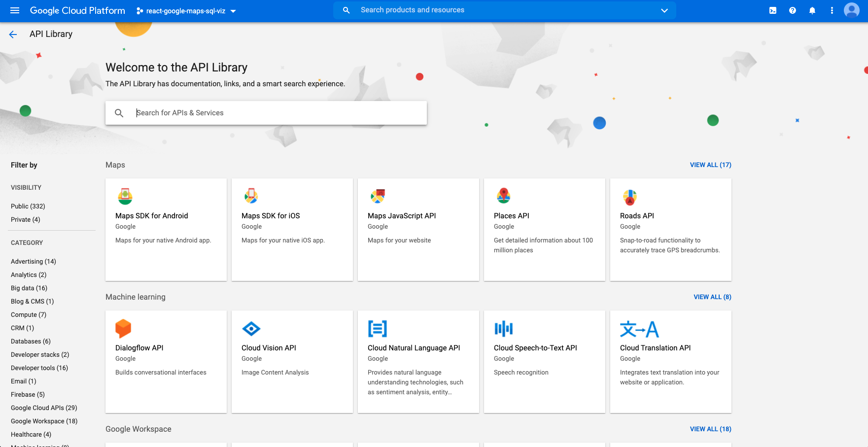Open the Cloud Vision API card title
Screen dimensions: 868x447
pyautogui.click(x=269, y=348)
